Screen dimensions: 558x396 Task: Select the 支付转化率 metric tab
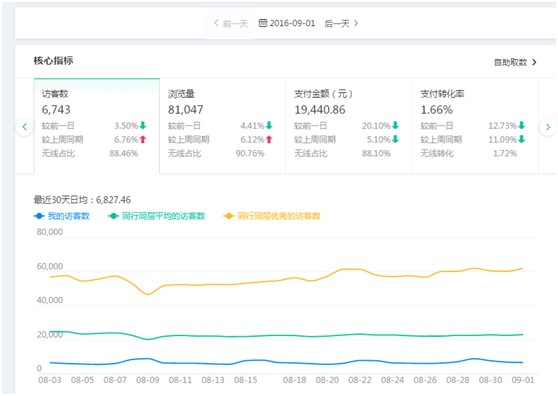(x=475, y=126)
